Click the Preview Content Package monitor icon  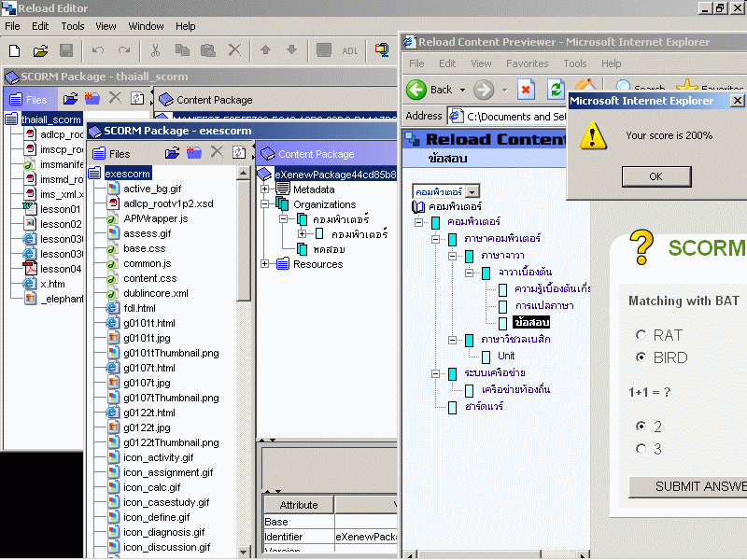[x=382, y=50]
